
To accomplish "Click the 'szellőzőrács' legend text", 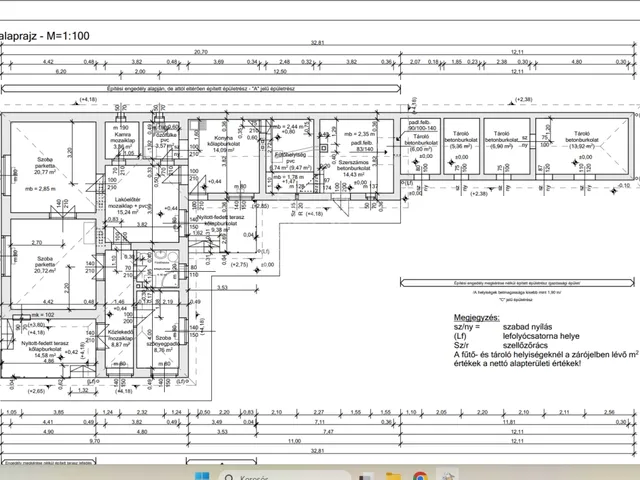I will [x=525, y=345].
